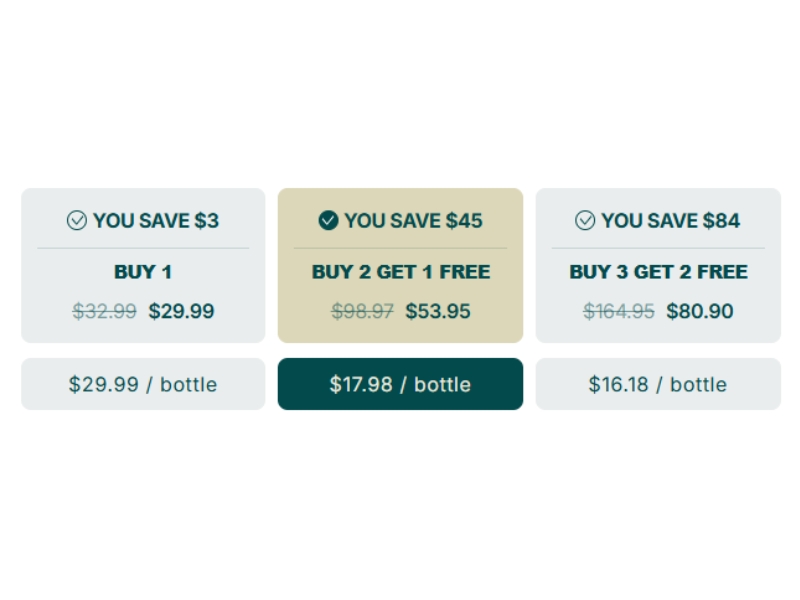This screenshot has width=800, height=600.
Task: Choose the BUY 3 GET 2 FREE title
Action: tap(658, 272)
